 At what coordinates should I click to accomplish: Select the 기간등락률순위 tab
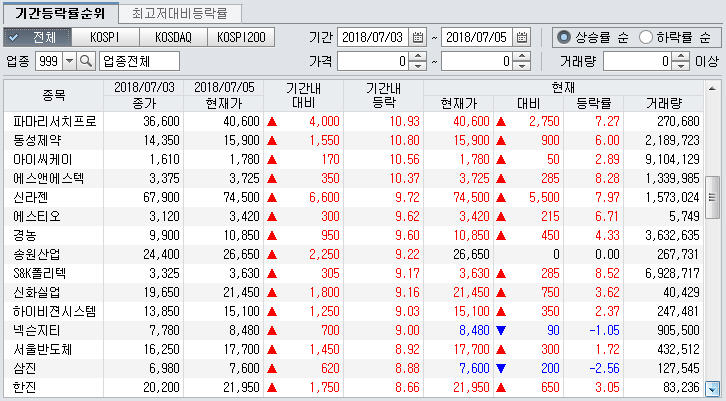click(x=61, y=13)
